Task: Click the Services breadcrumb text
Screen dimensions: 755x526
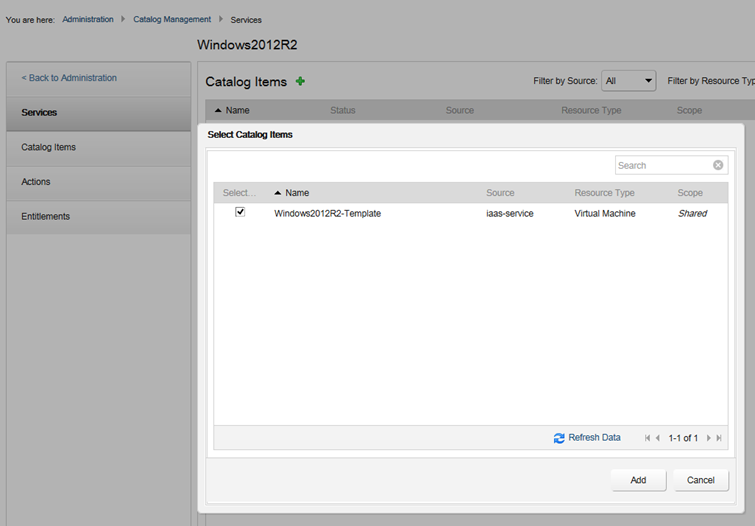Action: 246,20
